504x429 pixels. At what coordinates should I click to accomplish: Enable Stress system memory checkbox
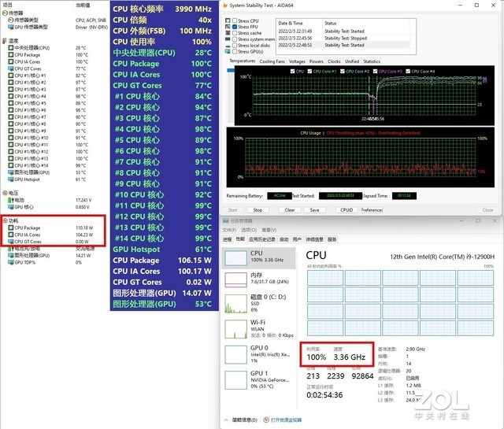pyautogui.click(x=235, y=39)
